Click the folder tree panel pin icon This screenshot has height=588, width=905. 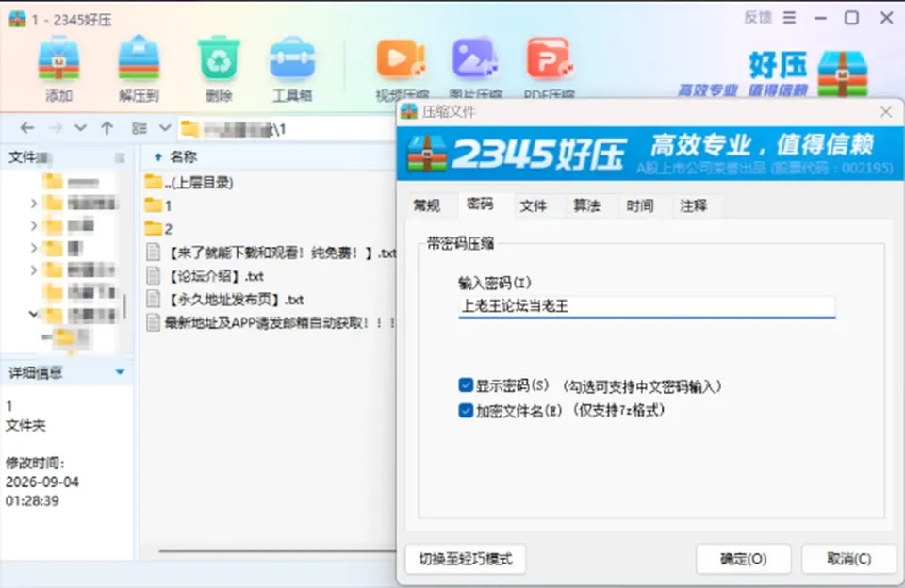click(x=120, y=157)
